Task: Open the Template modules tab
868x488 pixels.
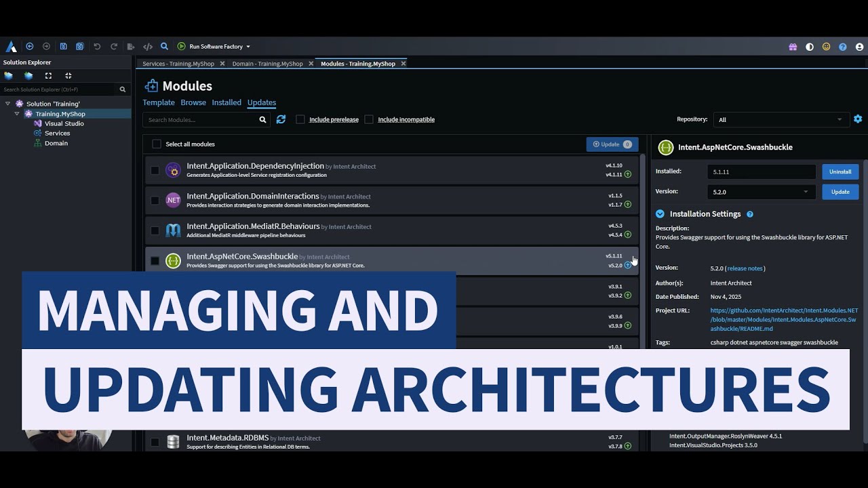Action: (x=159, y=102)
